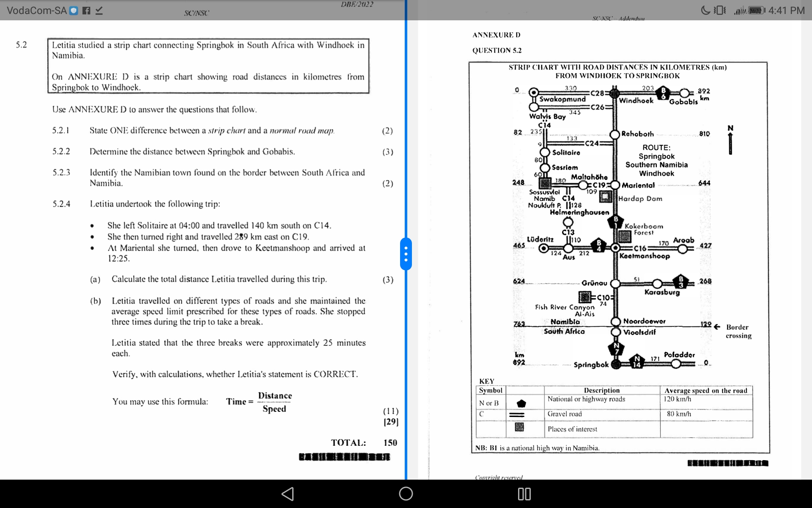Tap the Rehoboth node circle
Image resolution: width=812 pixels, height=508 pixels.
(615, 134)
